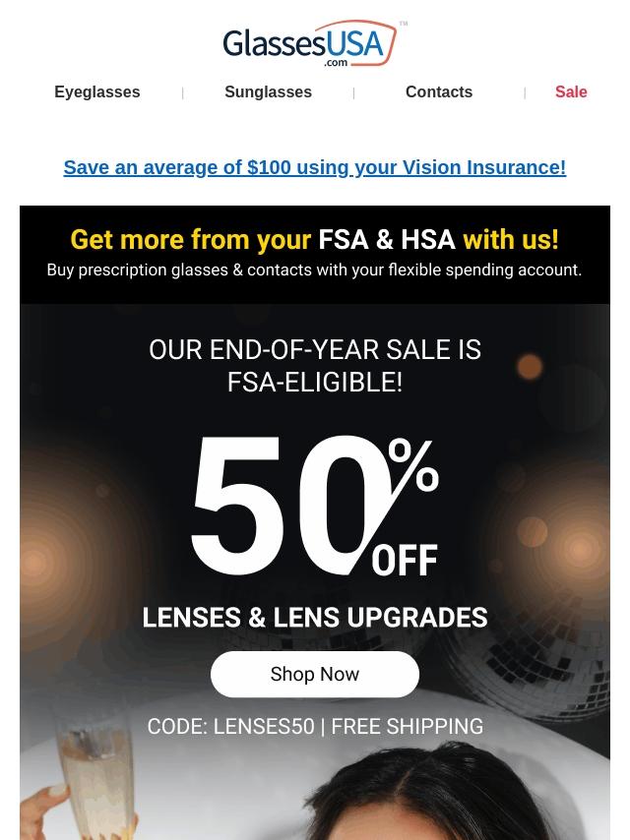This screenshot has height=840, width=630.
Task: Hit the Shop Now button
Action: tap(315, 674)
